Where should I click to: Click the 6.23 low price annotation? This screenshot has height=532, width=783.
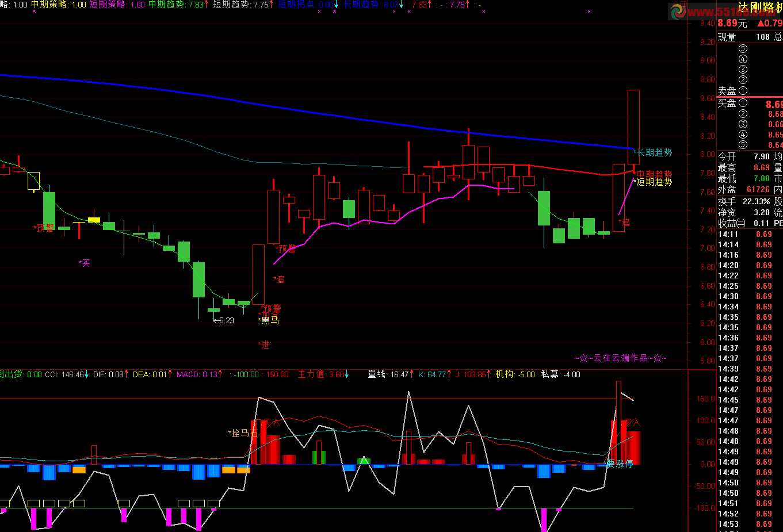pos(224,320)
